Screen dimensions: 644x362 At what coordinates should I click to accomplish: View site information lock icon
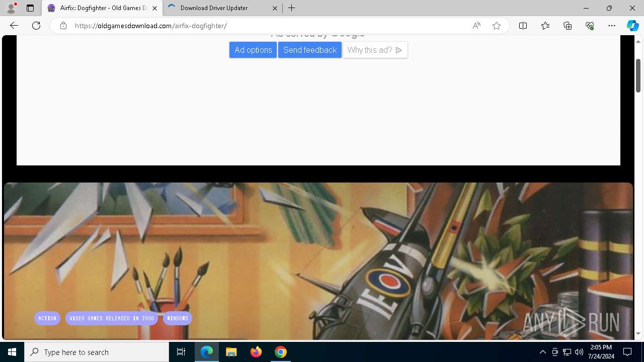click(63, 26)
